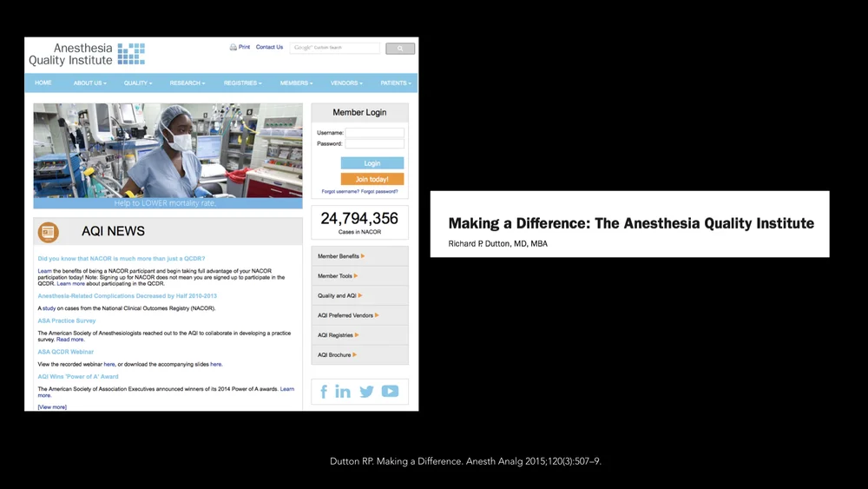The height and width of the screenshot is (489, 868).
Task: Click the Forgot password? link
Action: tap(379, 192)
